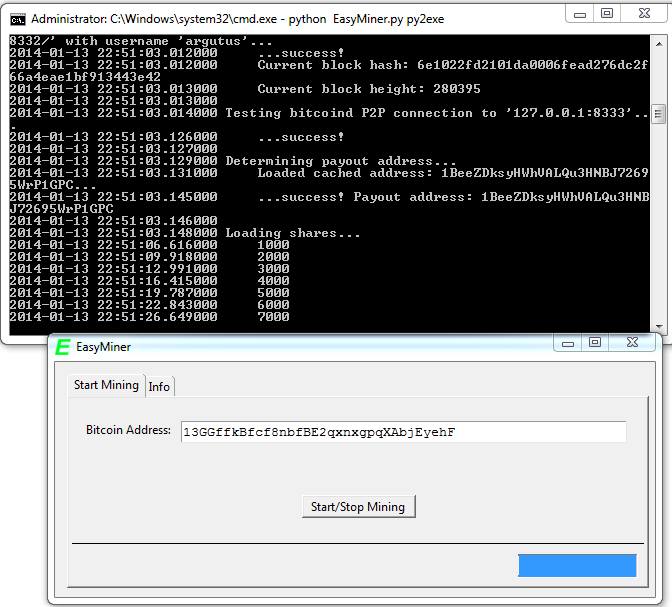This screenshot has height=607, width=672.
Task: Close the cmd.exe console window
Action: [x=644, y=14]
